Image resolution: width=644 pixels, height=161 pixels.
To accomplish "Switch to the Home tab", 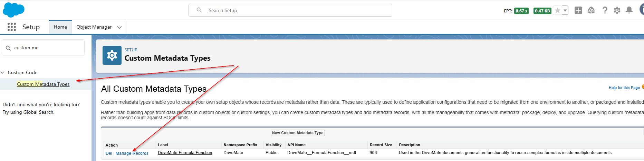I will pyautogui.click(x=60, y=27).
